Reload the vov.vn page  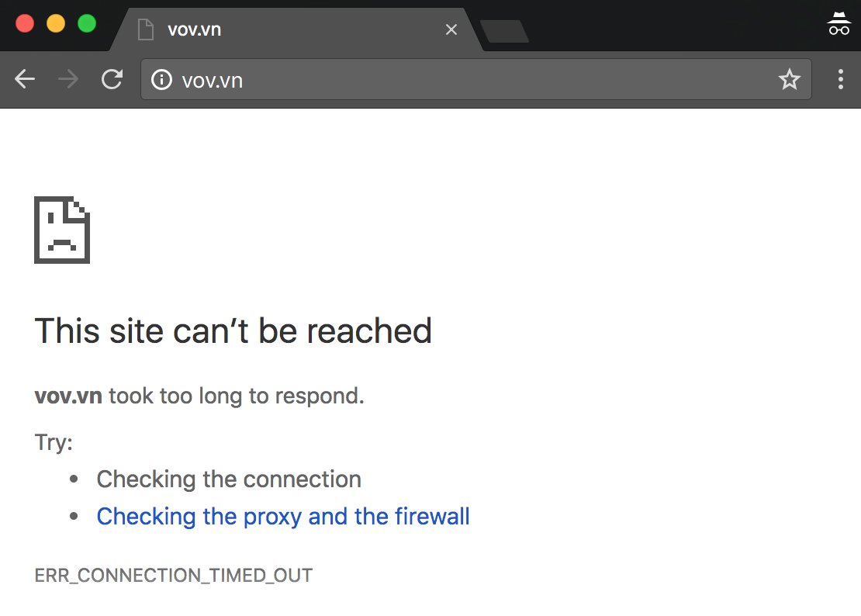coord(112,79)
